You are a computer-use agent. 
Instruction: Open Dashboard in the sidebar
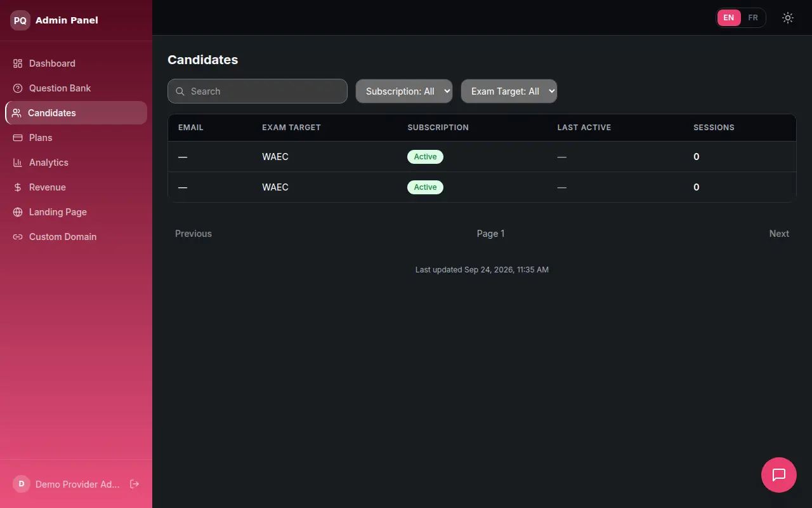click(76, 63)
